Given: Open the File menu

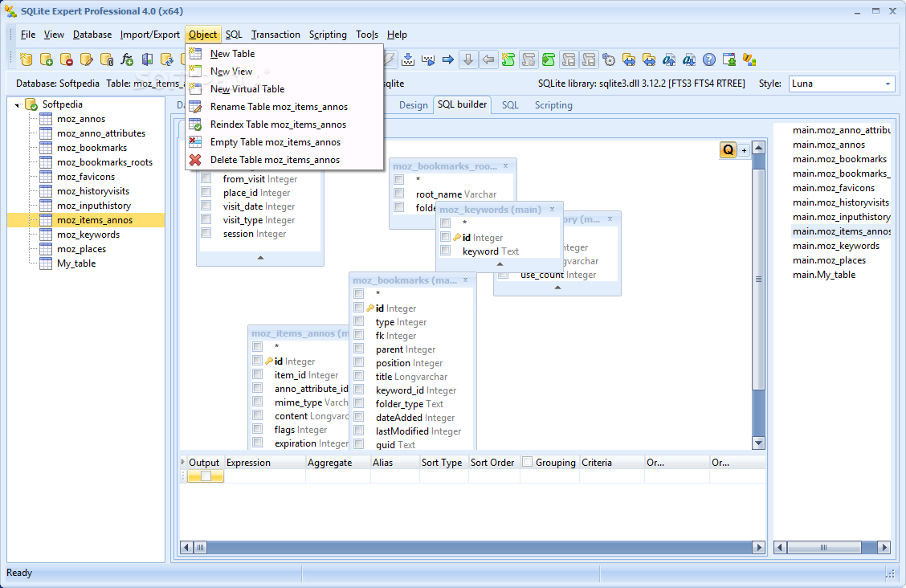Looking at the screenshot, I should [x=28, y=35].
